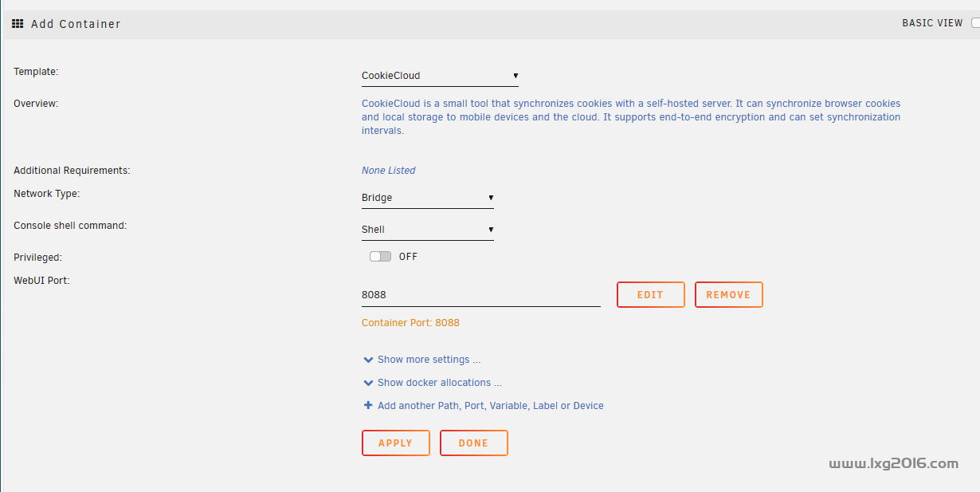Screen dimensions: 980x492
Task: Open the Console shell command dropdown
Action: 428,230
